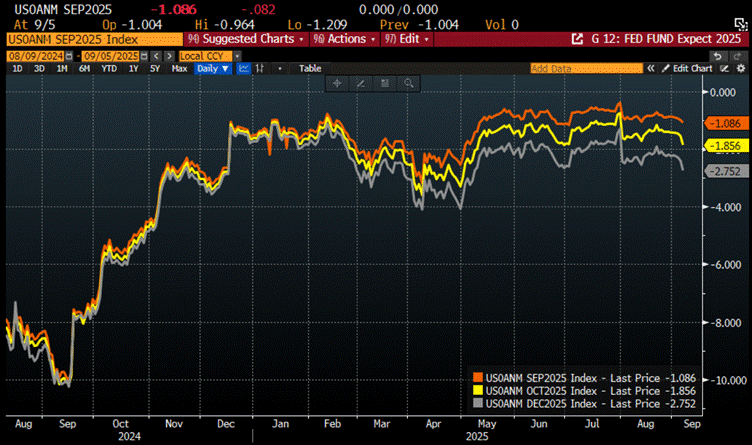
Task: Click the -10.000 y-axis label
Action: [728, 380]
